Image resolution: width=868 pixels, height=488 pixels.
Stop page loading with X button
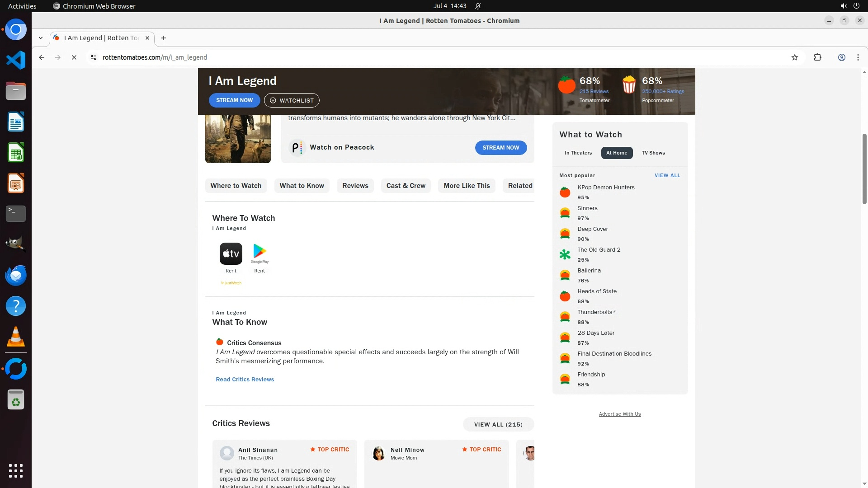74,57
